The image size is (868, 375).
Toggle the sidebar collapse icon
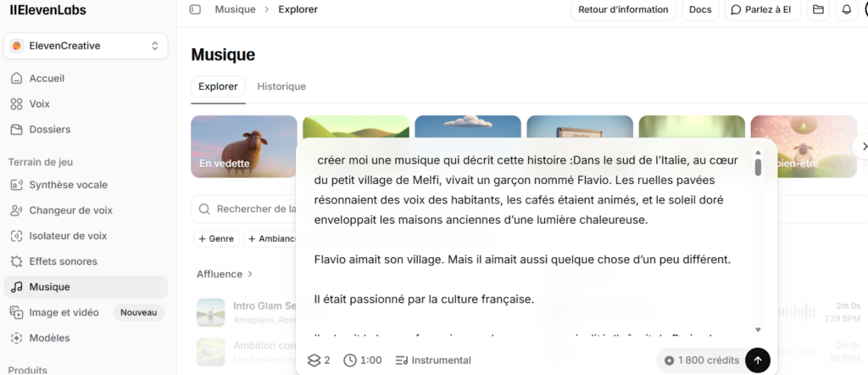[195, 9]
